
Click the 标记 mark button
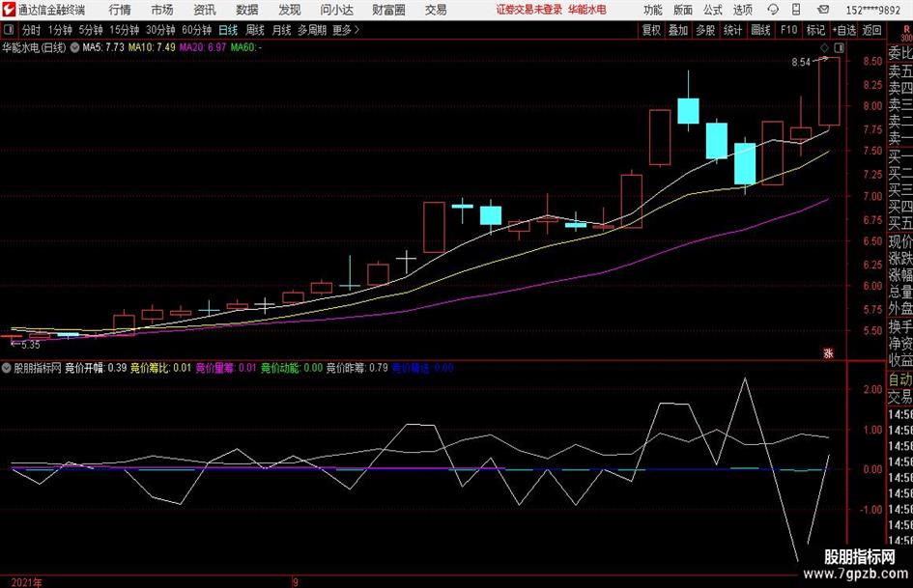pyautogui.click(x=815, y=30)
